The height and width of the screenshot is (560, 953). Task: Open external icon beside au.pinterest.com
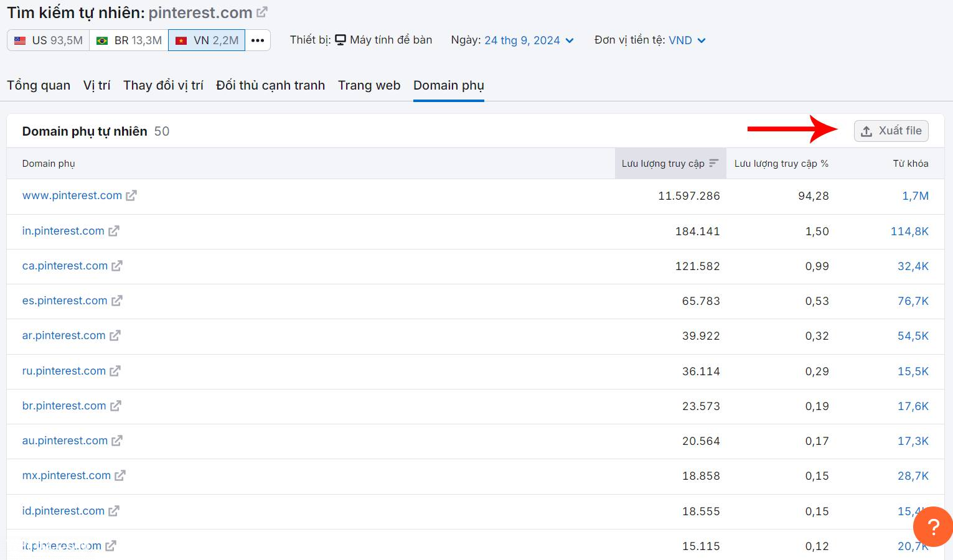117,441
